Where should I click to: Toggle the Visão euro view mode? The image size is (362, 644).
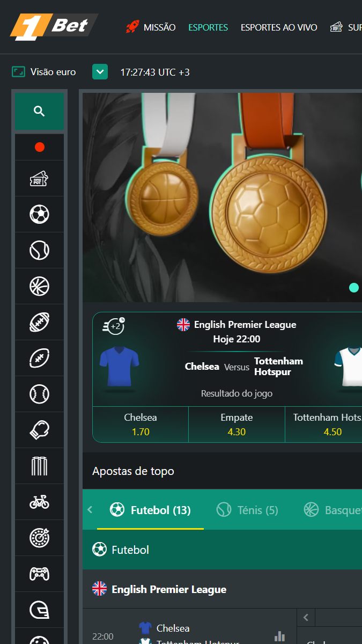(44, 72)
